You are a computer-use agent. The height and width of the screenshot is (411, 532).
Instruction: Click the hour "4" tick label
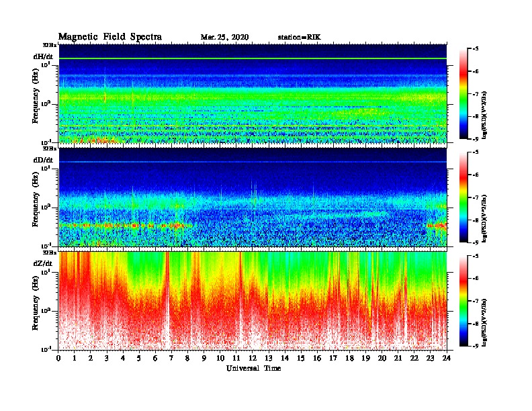tap(123, 358)
